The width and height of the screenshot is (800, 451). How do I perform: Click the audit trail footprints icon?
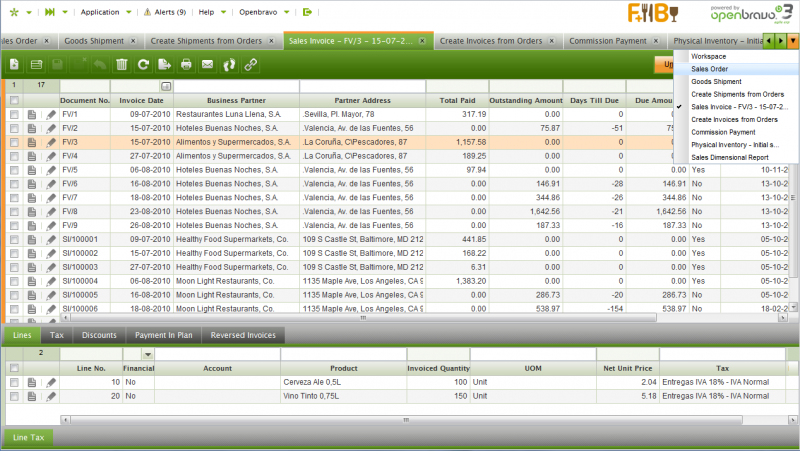(228, 64)
